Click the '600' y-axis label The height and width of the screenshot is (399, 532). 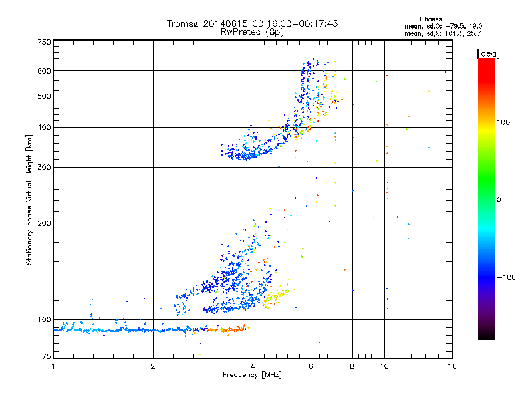coord(44,71)
